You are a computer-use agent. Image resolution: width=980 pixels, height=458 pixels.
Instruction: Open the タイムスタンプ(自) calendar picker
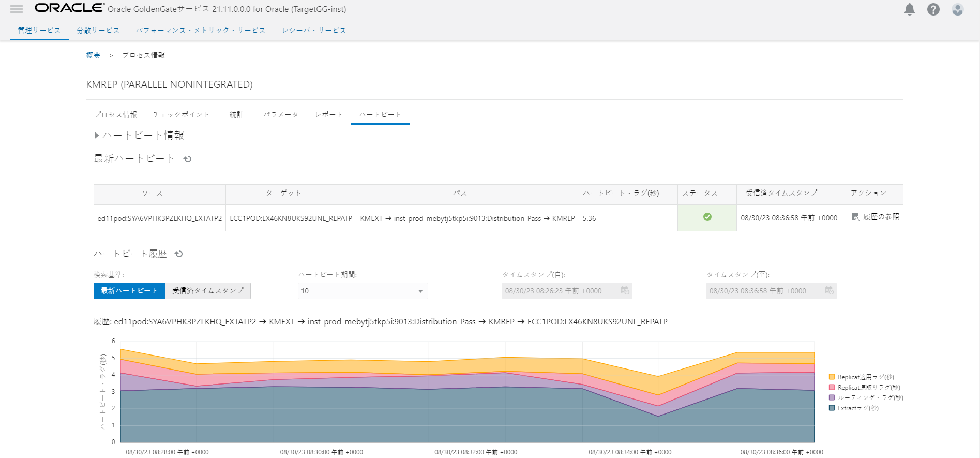coord(625,291)
